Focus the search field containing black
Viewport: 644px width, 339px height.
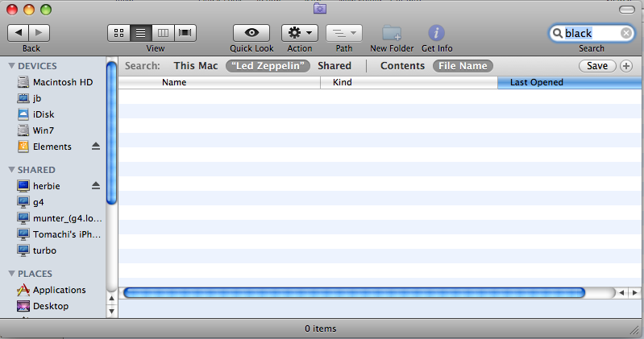click(592, 33)
